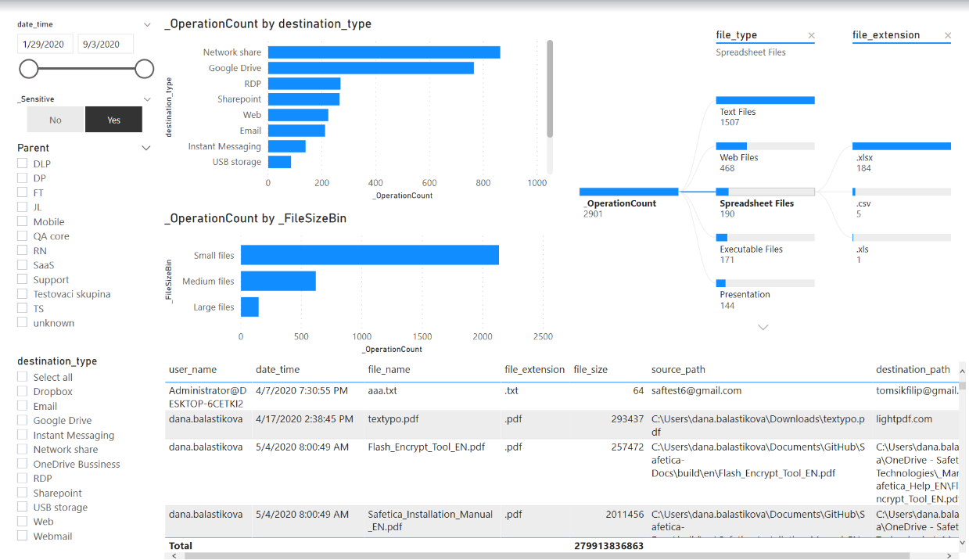Screen dimensions: 969x560
Task: Collapse the Parent filter chevron
Action: tap(146, 148)
